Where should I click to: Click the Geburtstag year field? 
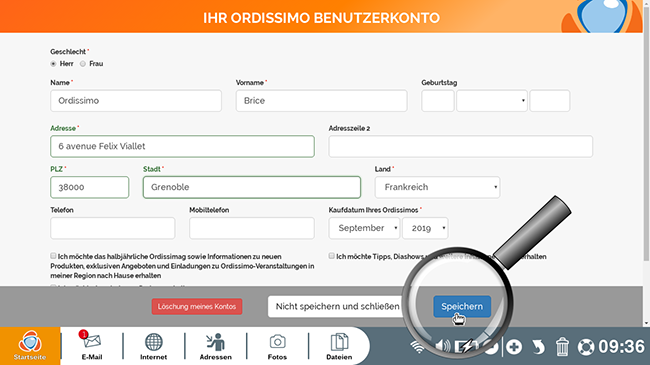pos(550,101)
